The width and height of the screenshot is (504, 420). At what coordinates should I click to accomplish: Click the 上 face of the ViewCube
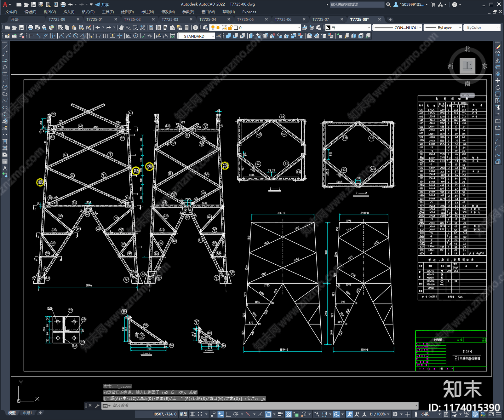coord(467,66)
